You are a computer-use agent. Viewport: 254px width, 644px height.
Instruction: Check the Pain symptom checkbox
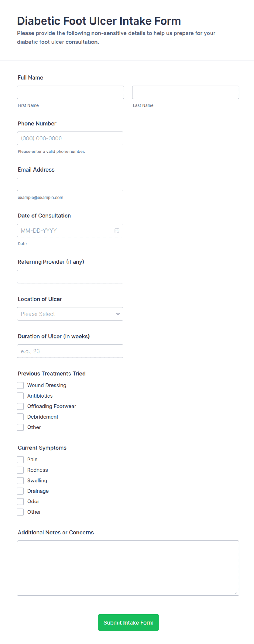pyautogui.click(x=20, y=460)
